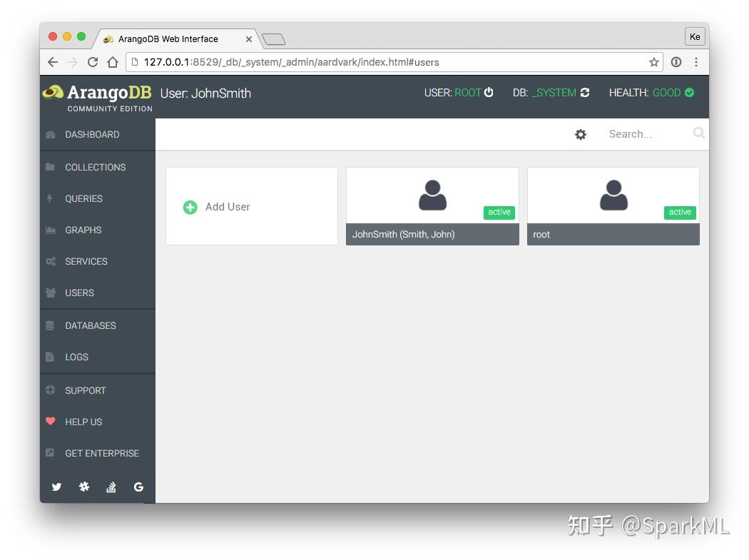Open the ArangoDB Twitter page
This screenshot has width=749, height=560.
tap(56, 487)
